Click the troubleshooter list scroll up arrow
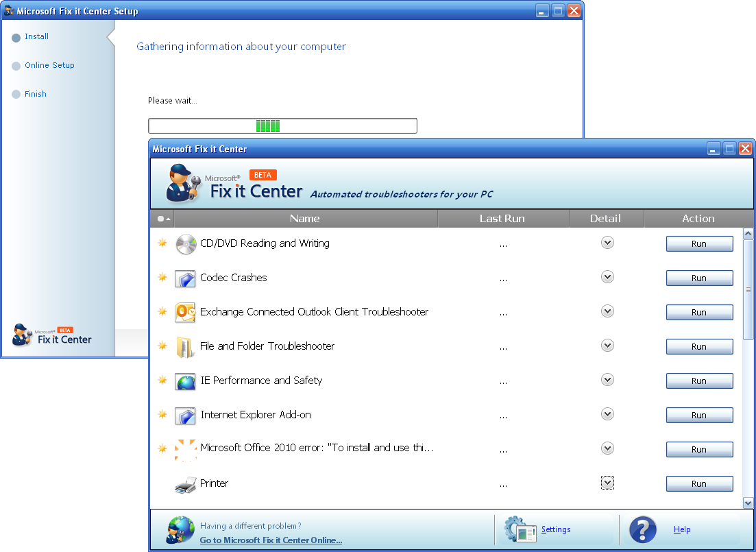Image resolution: width=756 pixels, height=552 pixels. point(748,234)
